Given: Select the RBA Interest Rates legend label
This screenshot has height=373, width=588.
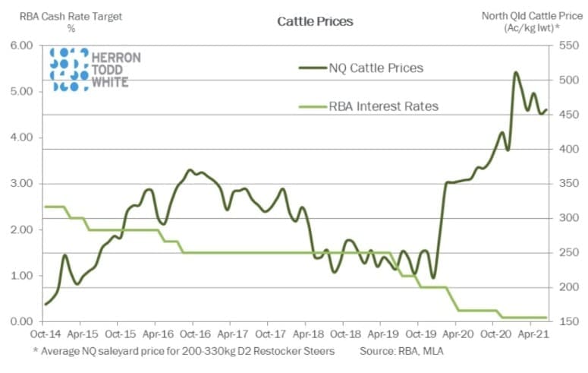Looking at the screenshot, I should coord(384,106).
